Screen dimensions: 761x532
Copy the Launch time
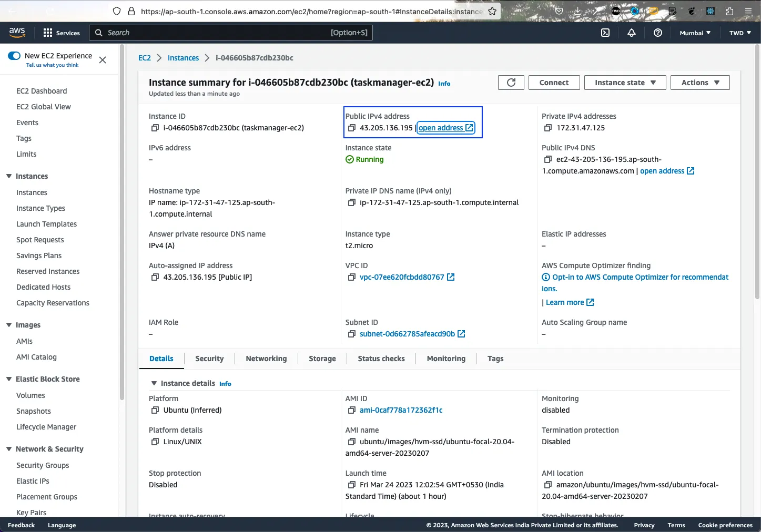pos(352,485)
